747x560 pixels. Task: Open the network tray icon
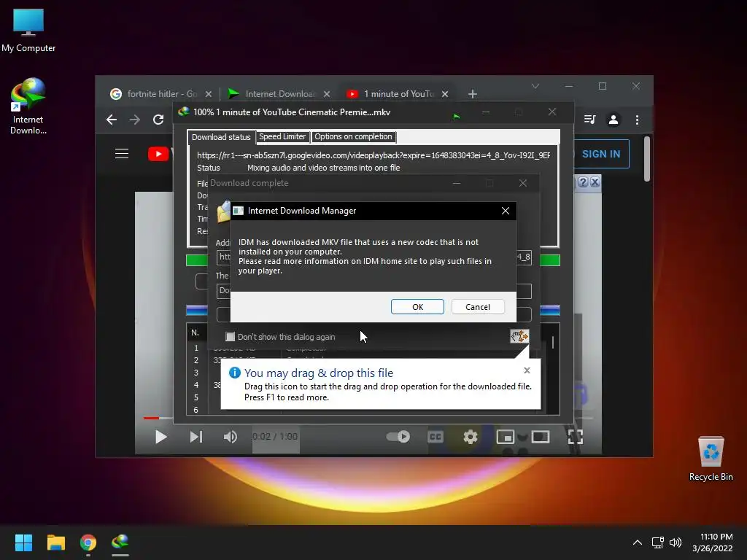tap(658, 542)
